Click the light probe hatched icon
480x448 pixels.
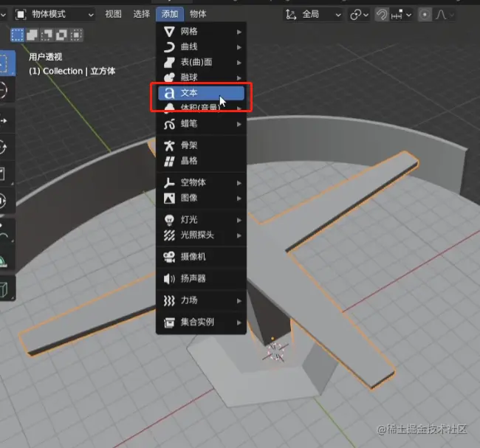click(169, 235)
